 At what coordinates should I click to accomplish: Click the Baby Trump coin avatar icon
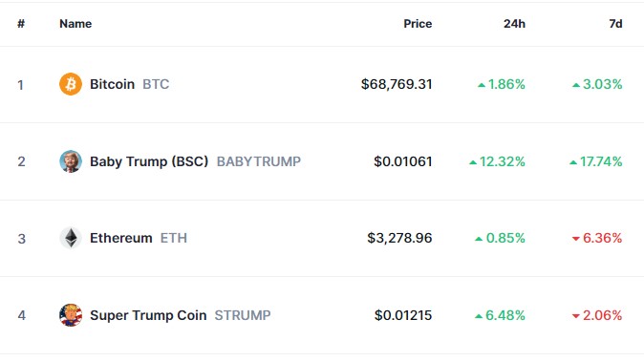[x=71, y=161]
